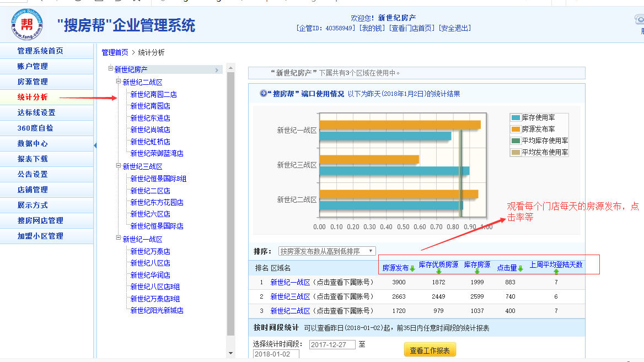Screen dimensions: 644x362
Task: Select 新世纪南园店 in the tree
Action: [x=151, y=106]
